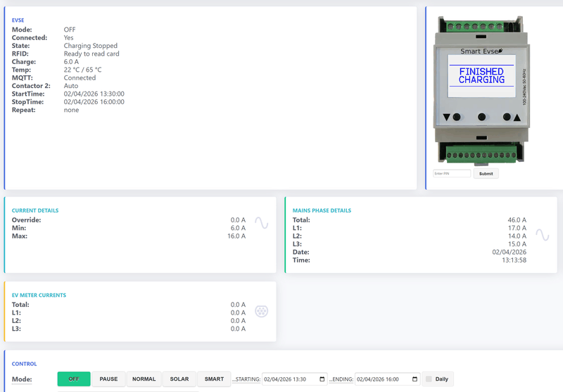Image resolution: width=563 pixels, height=392 pixels.
Task: Click the CURRENT DETAILS heading
Action: (x=35, y=210)
